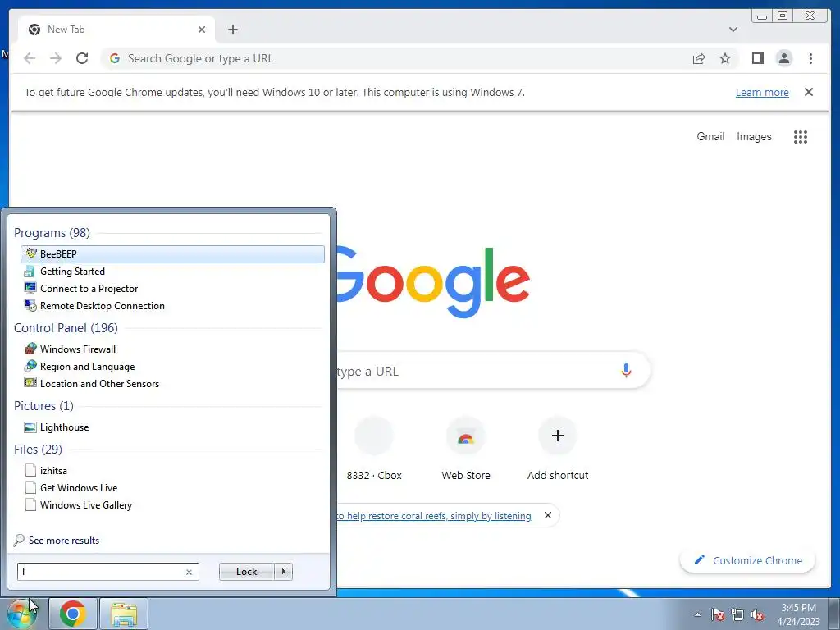Open the Lighthouse picture
Image resolution: width=840 pixels, height=630 pixels.
coord(172,427)
